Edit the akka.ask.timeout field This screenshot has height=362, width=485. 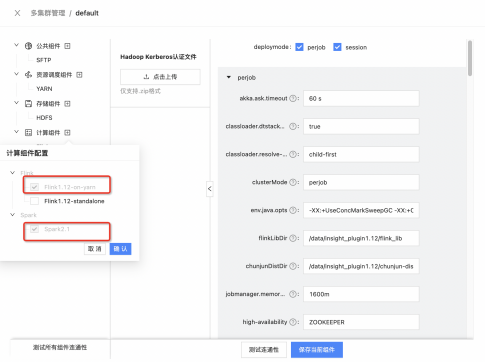pos(361,98)
